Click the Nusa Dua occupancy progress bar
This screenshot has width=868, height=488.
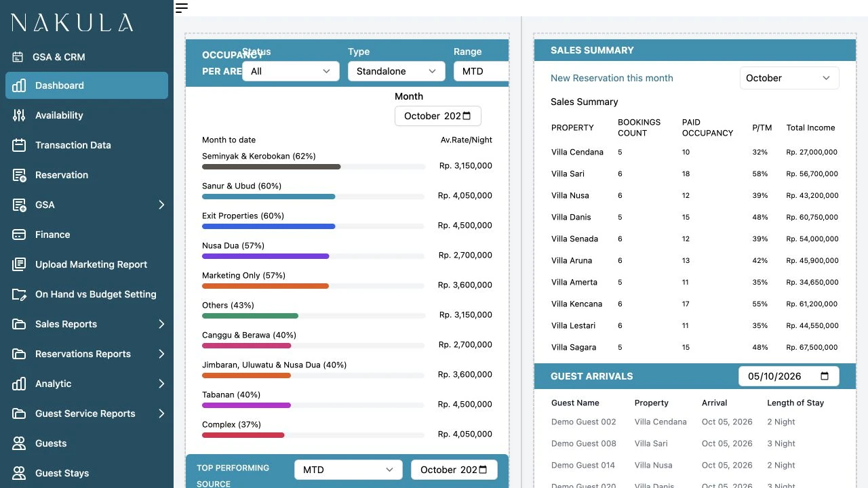[313, 256]
